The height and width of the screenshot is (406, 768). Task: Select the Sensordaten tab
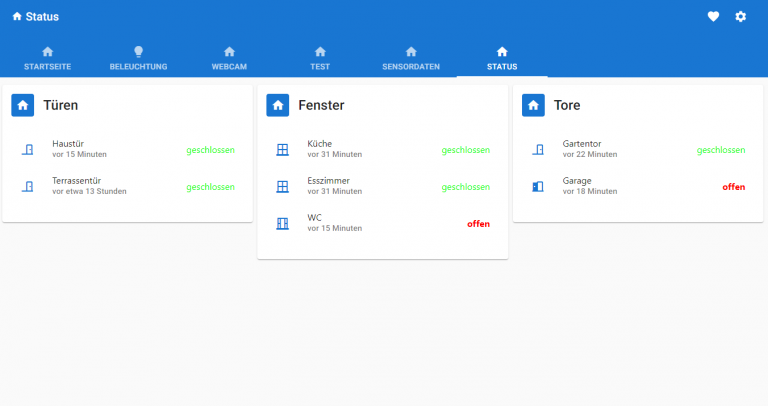pyautogui.click(x=411, y=58)
